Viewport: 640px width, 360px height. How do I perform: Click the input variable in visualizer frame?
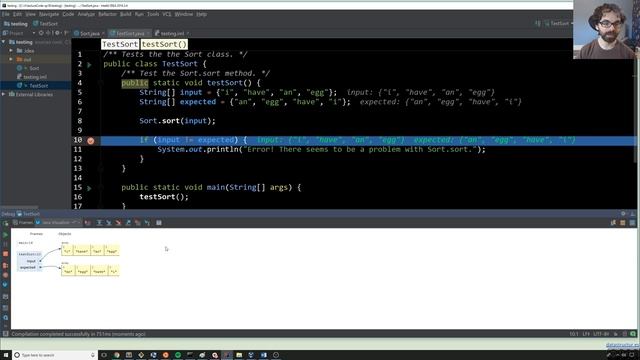click(31, 261)
